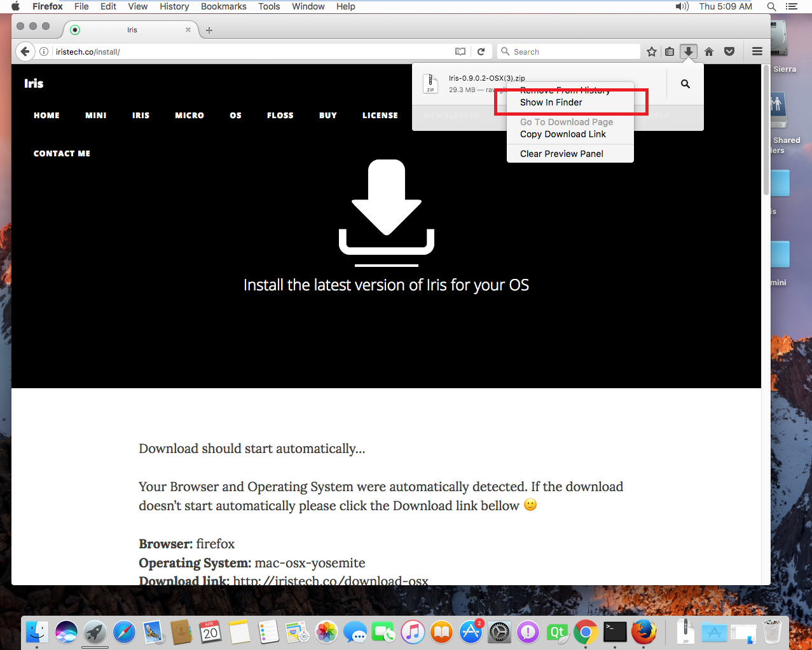This screenshot has height=650, width=812.
Task: Open the Firefox hamburger menu
Action: tap(757, 51)
